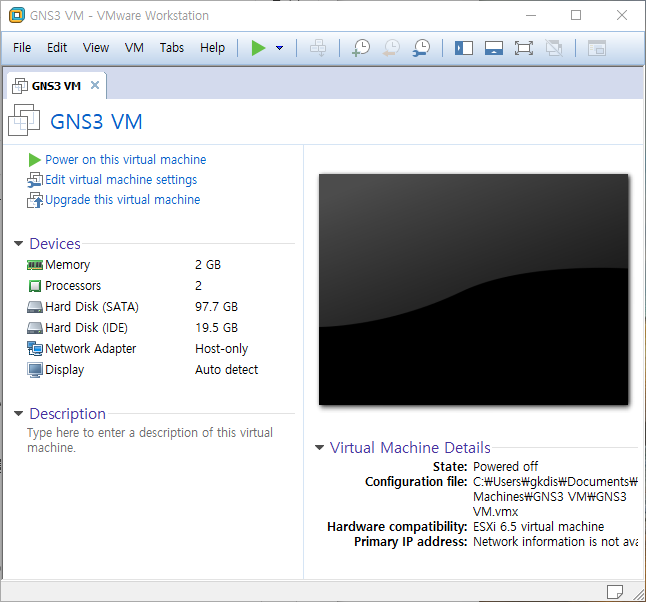Select the GNS3 VM tab

[56, 86]
